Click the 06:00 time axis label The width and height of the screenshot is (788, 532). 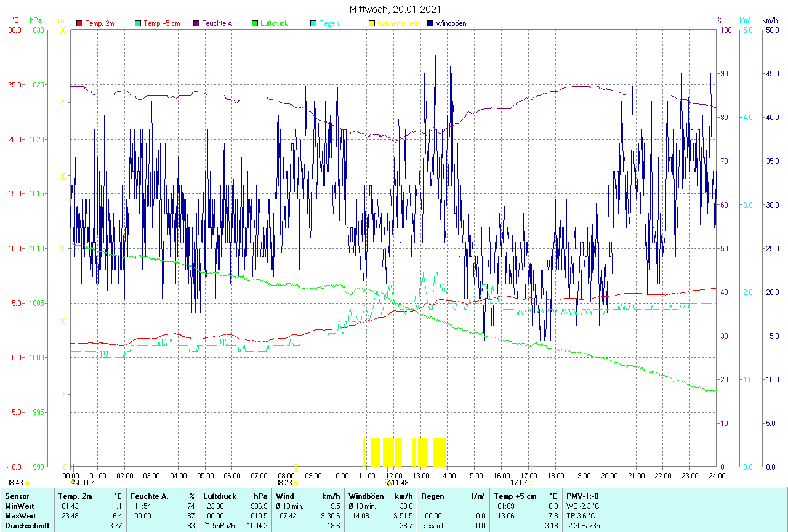pyautogui.click(x=233, y=475)
